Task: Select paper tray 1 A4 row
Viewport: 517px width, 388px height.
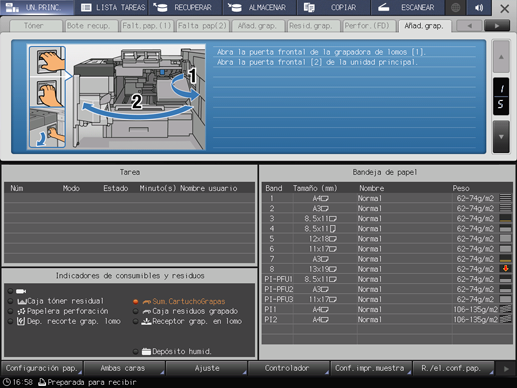Action: 387,198
